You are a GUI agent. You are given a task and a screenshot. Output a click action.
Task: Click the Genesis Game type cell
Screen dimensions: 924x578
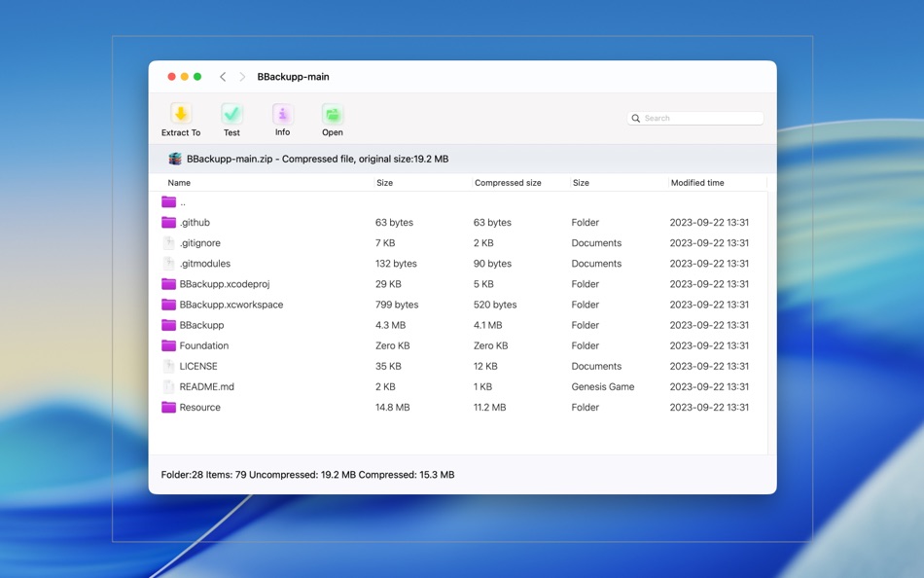coord(603,387)
